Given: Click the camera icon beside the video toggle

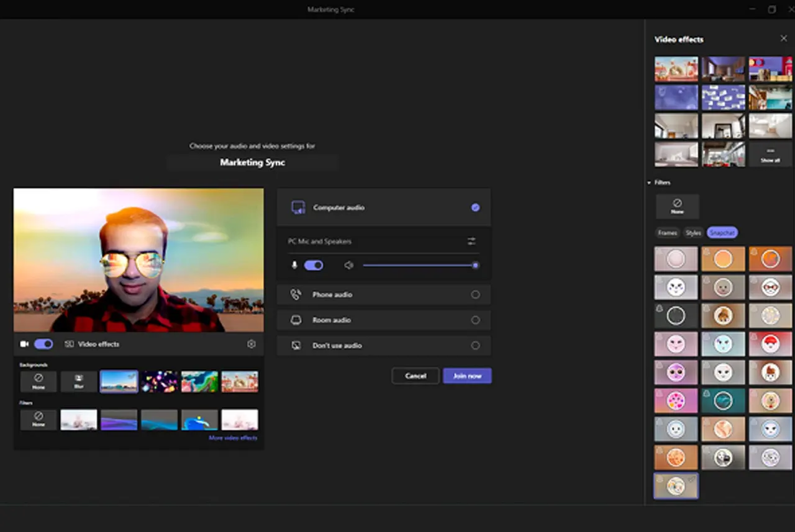Looking at the screenshot, I should tap(25, 344).
